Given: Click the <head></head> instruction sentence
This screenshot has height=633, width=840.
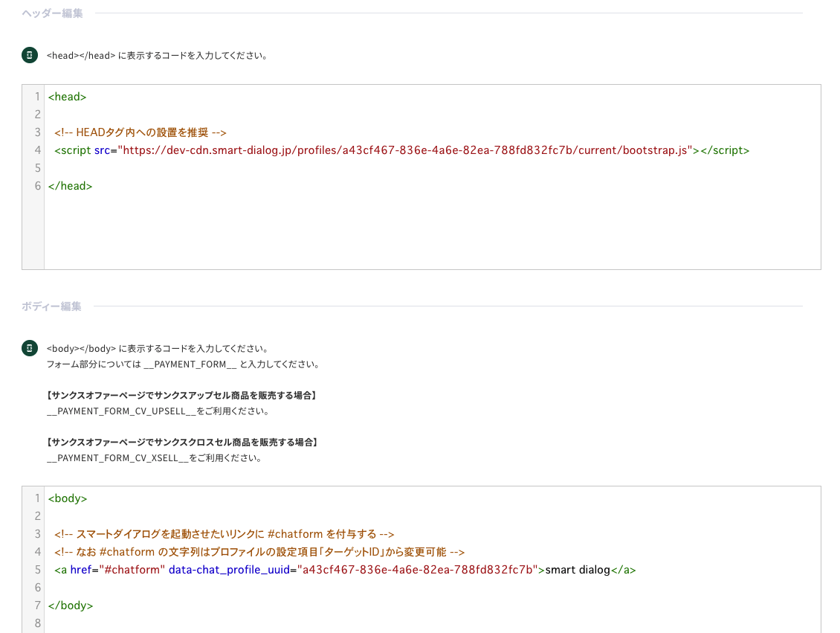Looking at the screenshot, I should (157, 55).
